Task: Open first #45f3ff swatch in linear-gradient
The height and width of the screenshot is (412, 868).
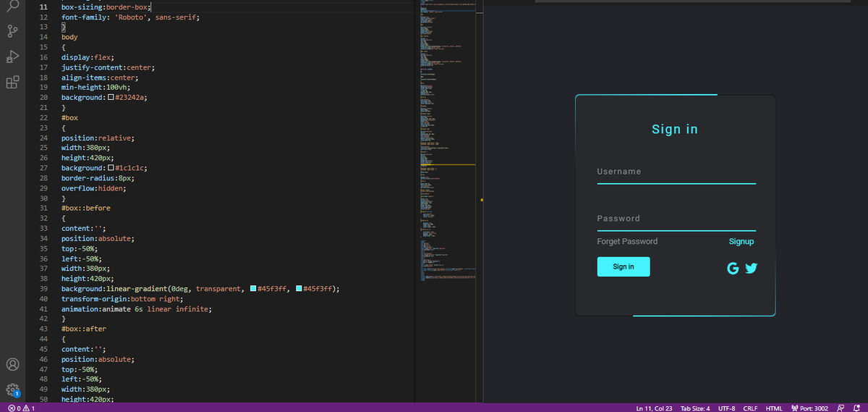Action: [x=253, y=289]
